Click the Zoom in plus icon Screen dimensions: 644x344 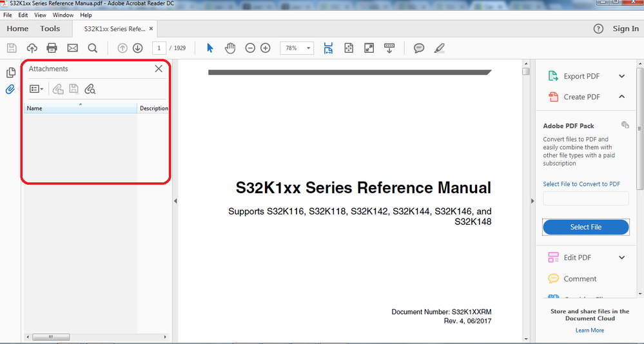266,48
